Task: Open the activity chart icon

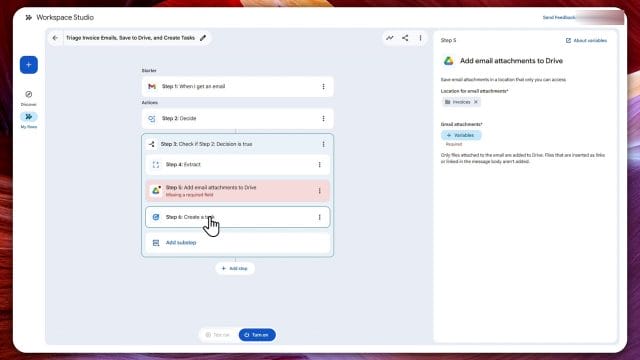Action: (x=390, y=38)
